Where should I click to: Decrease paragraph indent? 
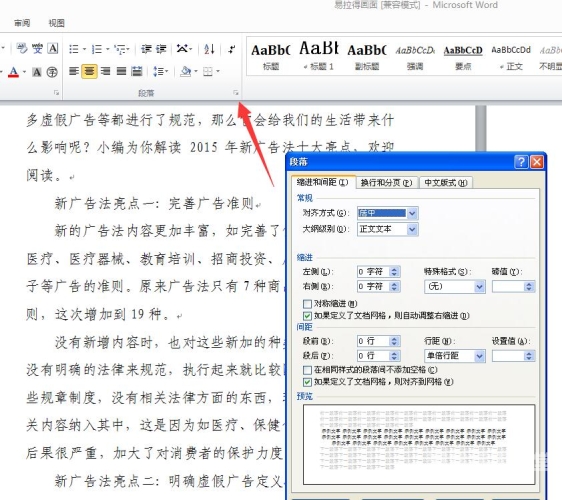pyautogui.click(x=146, y=49)
